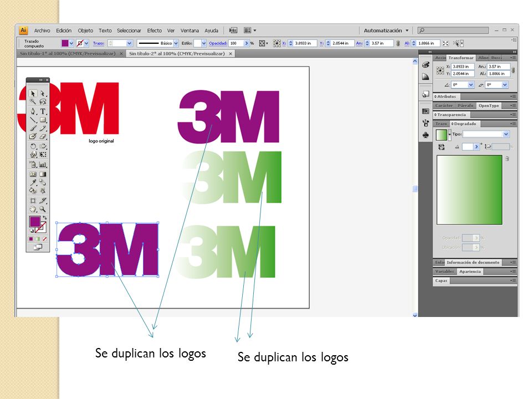Click the toolbox Fill color swatch
The image size is (532, 399).
(35, 222)
